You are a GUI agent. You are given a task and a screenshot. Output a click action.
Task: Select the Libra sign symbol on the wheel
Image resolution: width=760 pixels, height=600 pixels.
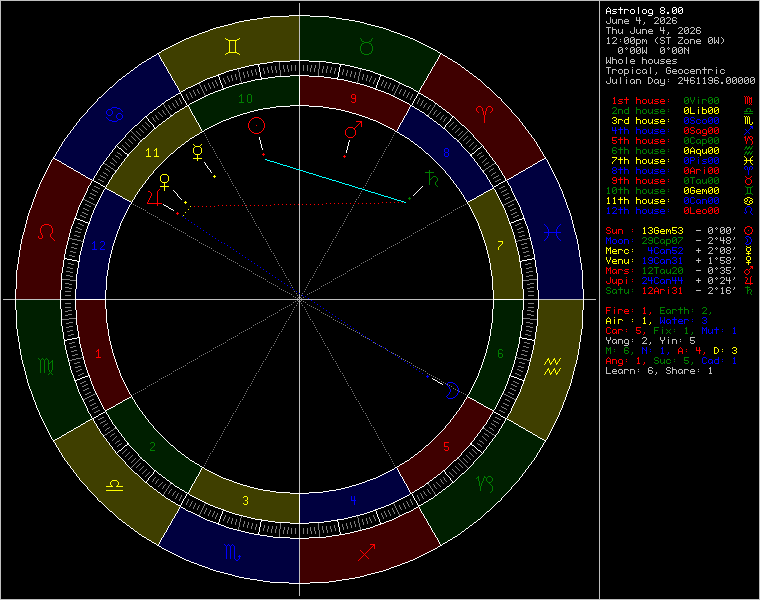tap(114, 485)
